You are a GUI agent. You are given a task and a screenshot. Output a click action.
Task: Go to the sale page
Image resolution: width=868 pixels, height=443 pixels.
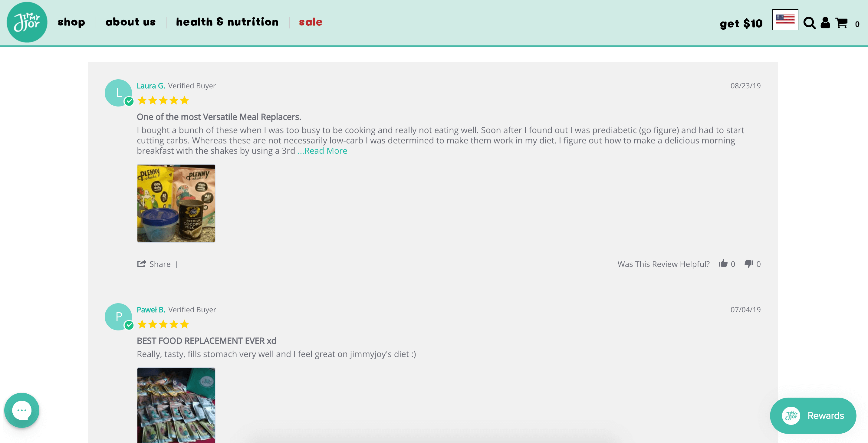pyautogui.click(x=310, y=22)
